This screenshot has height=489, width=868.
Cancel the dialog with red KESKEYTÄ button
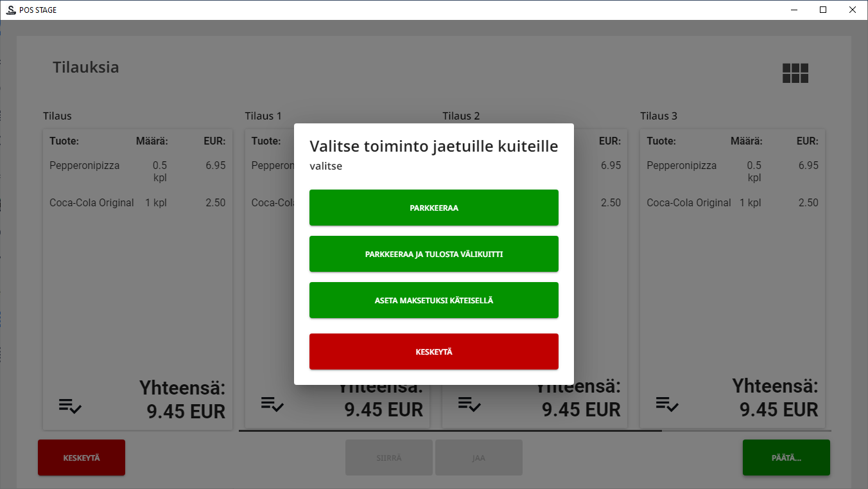tap(433, 351)
